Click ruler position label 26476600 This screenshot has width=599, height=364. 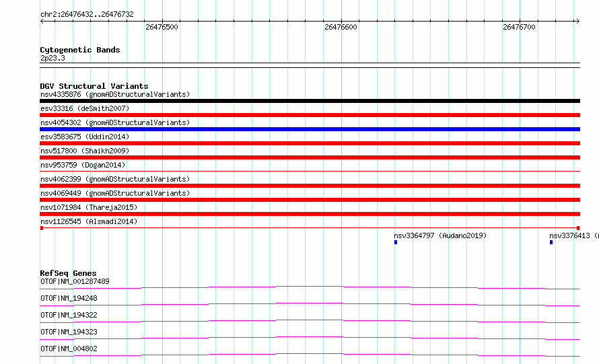coord(341,27)
